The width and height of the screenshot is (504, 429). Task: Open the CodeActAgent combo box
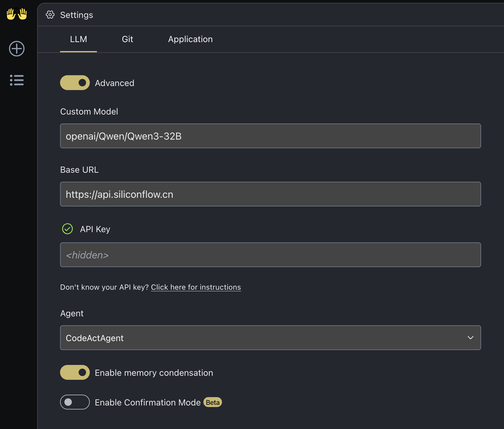(271, 338)
